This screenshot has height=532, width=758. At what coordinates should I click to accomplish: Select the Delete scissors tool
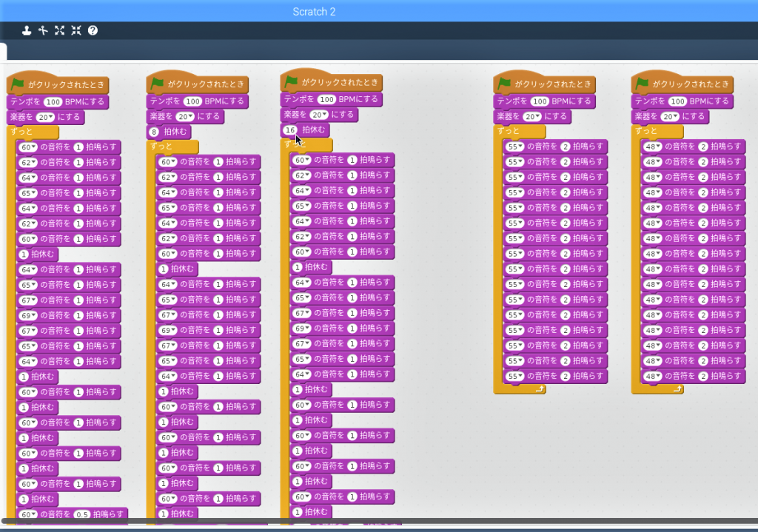pyautogui.click(x=43, y=30)
